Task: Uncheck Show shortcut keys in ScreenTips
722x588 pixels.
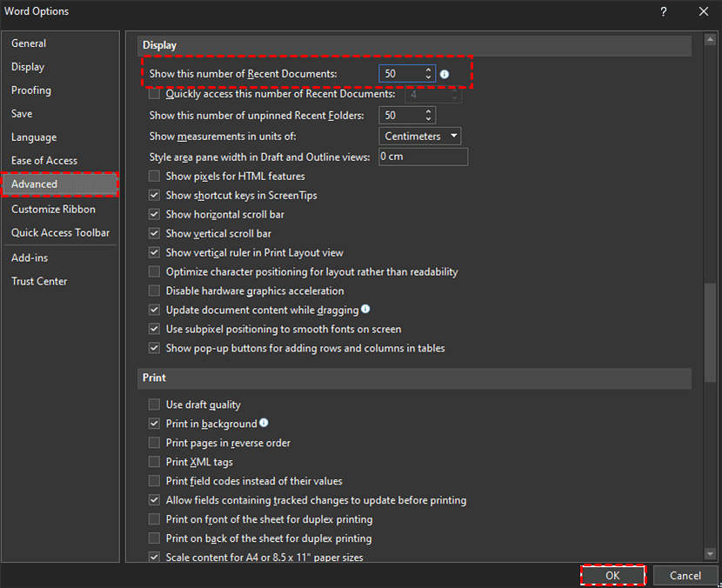Action: 154,195
